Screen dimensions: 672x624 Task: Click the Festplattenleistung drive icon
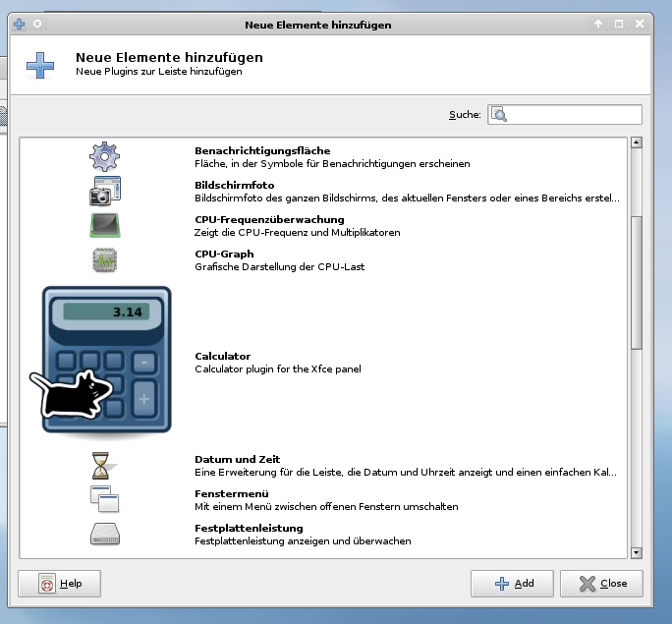click(104, 535)
